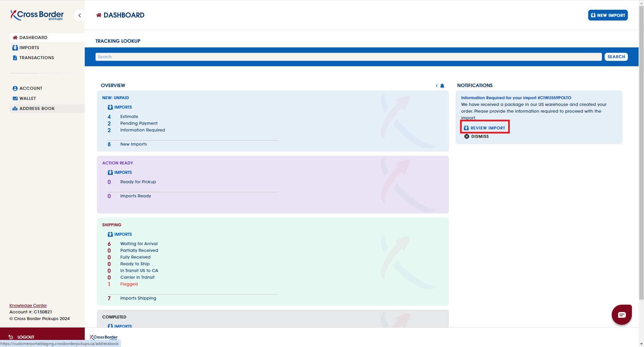Viewport: 644px width, 347px height.
Task: Click Review Import button
Action: [x=485, y=128]
